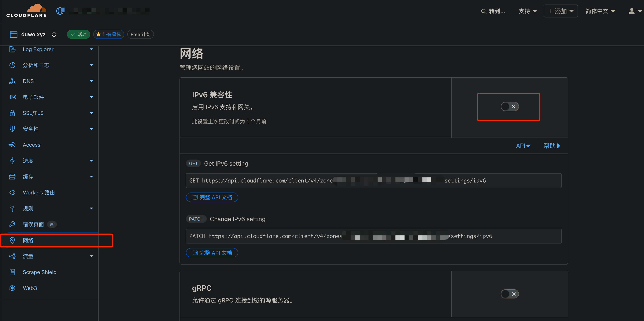
Task: Click the window icon beside duwo.xyz
Action: click(x=13, y=34)
